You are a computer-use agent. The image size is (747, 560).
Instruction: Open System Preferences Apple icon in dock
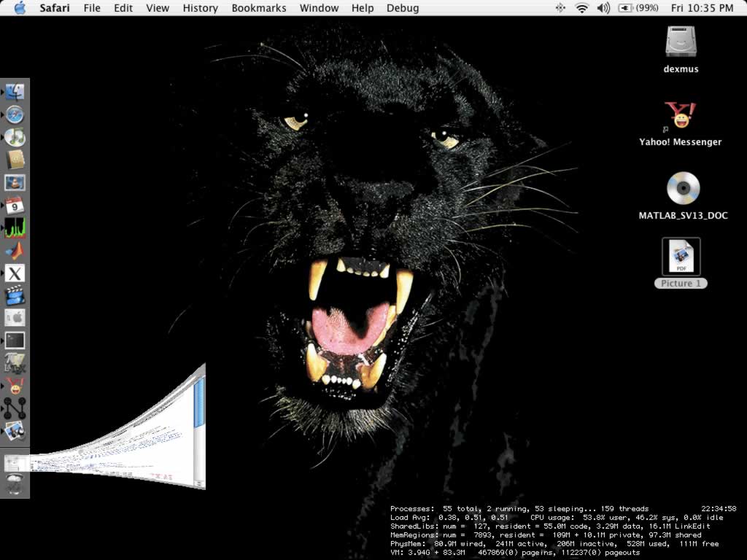[15, 318]
